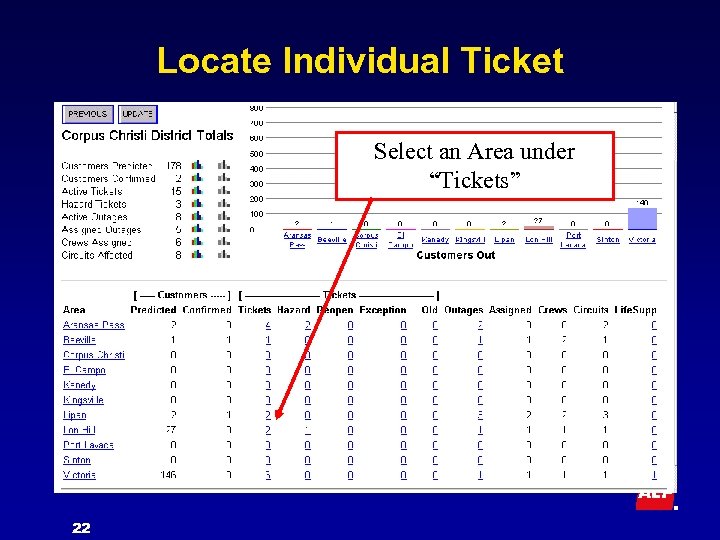Image resolution: width=720 pixels, height=540 pixels.
Task: Open Beeville in the Area column
Action: 79,340
